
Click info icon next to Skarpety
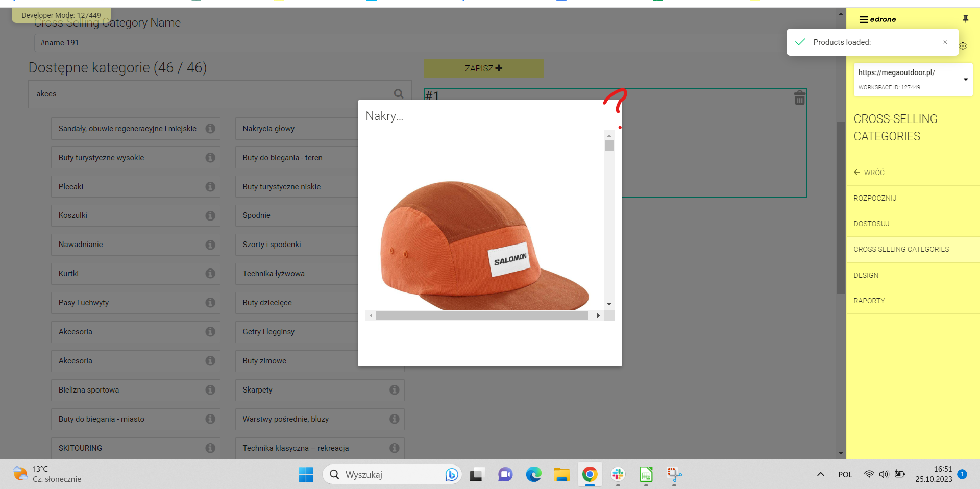point(395,390)
